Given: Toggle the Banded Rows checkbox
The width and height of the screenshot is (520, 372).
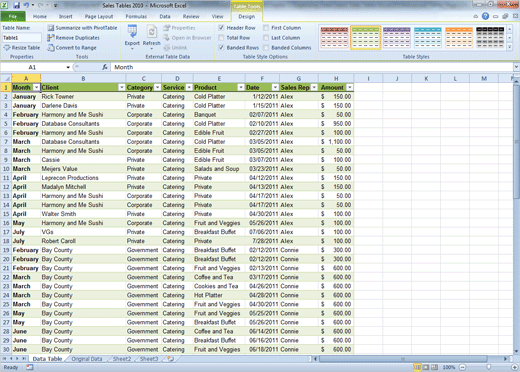Looking at the screenshot, I should click(221, 48).
